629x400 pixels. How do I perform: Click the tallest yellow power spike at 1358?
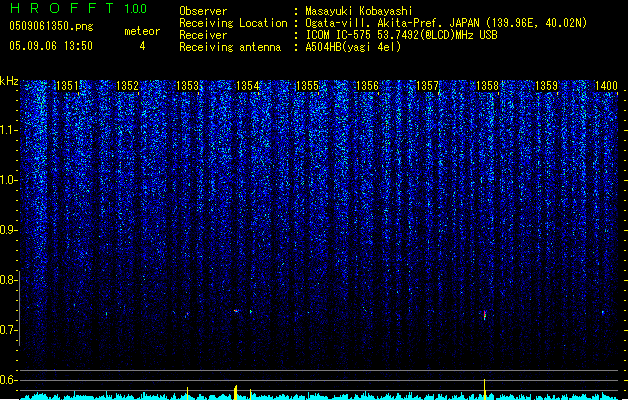pyautogui.click(x=485, y=389)
